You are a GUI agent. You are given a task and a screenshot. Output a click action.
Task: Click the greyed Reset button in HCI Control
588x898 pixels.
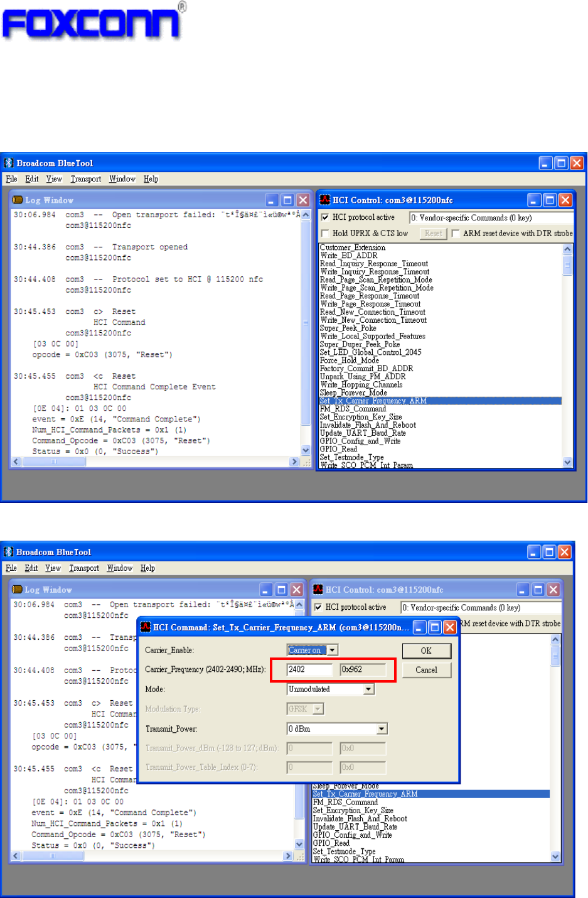pyautogui.click(x=433, y=233)
